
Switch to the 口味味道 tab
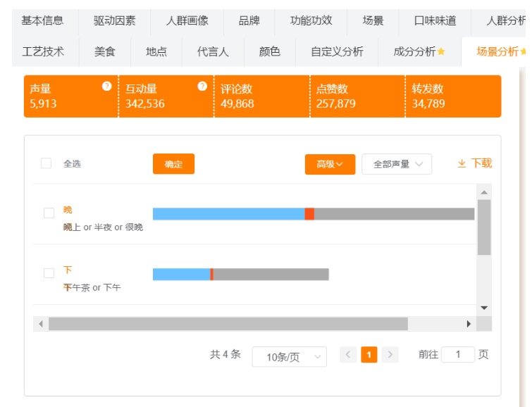[435, 20]
